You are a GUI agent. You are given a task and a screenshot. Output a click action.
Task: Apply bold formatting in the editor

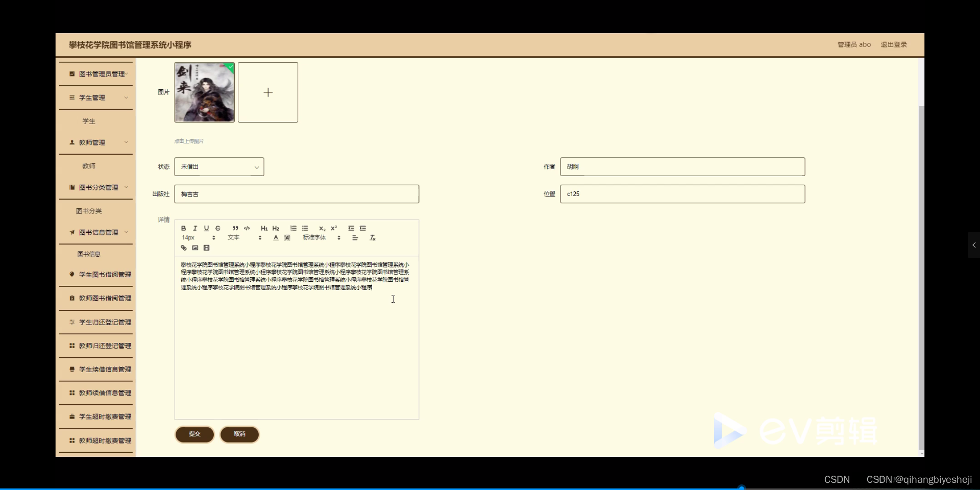point(184,228)
